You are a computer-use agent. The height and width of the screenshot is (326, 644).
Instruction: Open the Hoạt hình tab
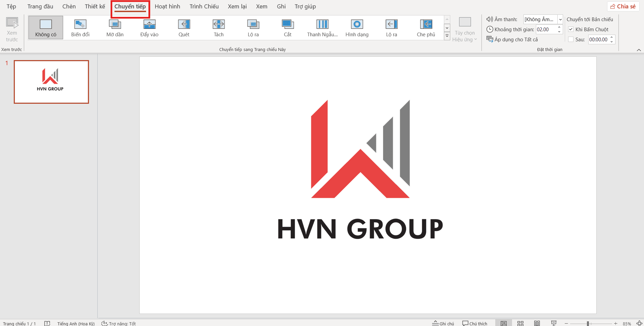point(167,6)
